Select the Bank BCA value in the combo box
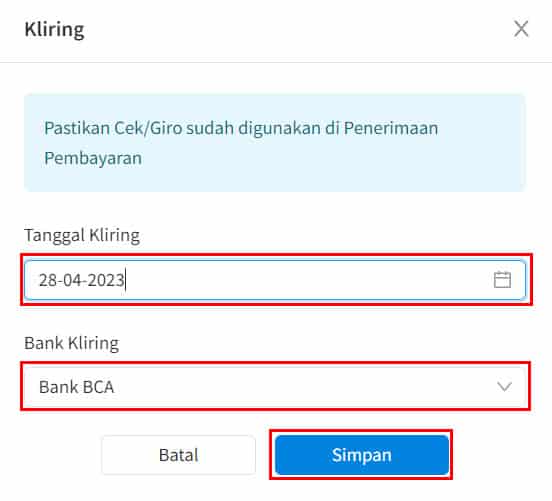Screen dimensions: 552x501 pos(76,387)
